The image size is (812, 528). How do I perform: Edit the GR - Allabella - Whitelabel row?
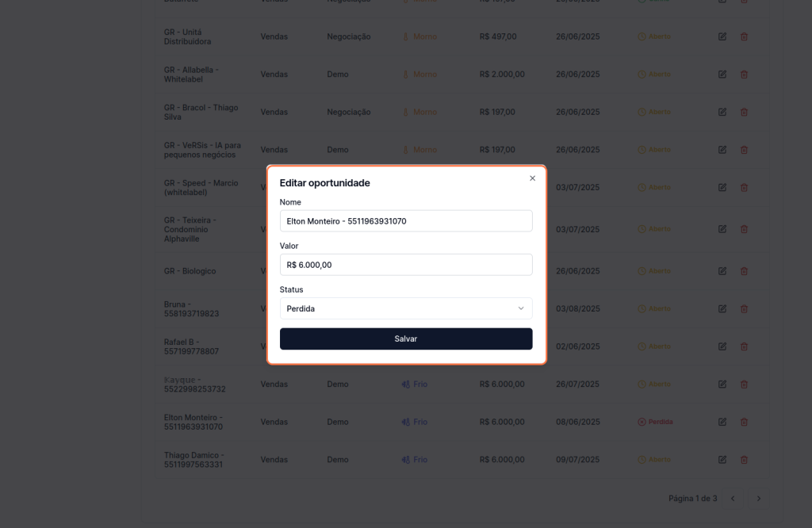[722, 75]
